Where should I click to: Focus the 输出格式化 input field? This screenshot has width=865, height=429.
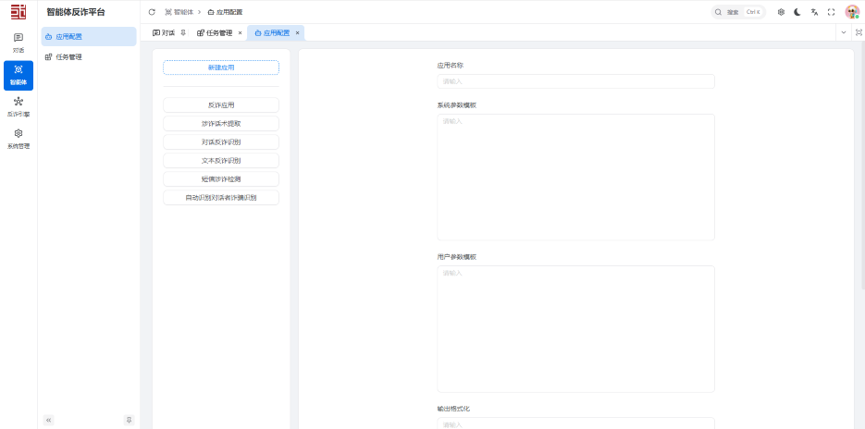576,423
